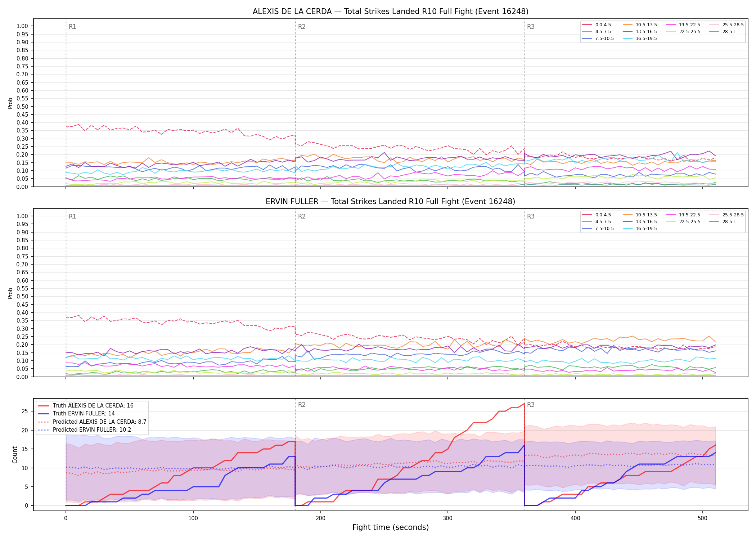
Task: Select 4.5-7.5 legend entry in Ervin Fuller chart
Action: 597,222
